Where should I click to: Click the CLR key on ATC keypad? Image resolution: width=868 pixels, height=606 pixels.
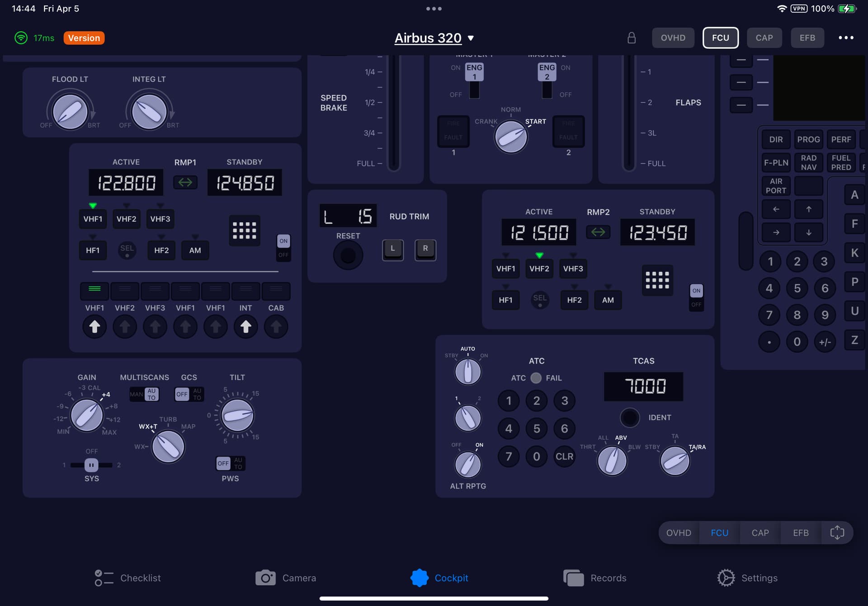tap(564, 456)
